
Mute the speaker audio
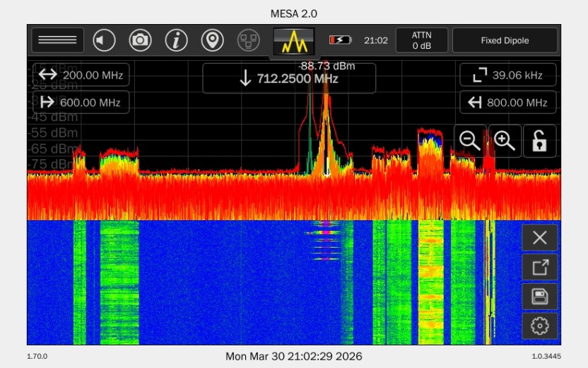105,40
